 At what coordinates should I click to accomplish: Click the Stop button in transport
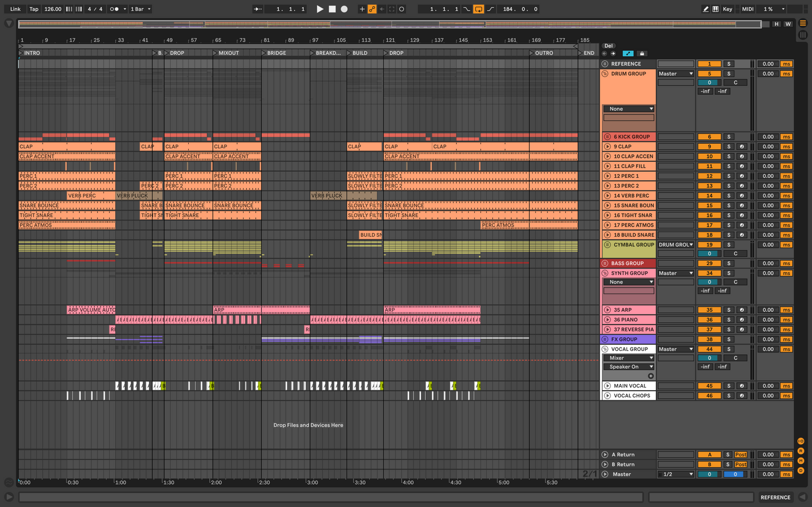pyautogui.click(x=332, y=9)
